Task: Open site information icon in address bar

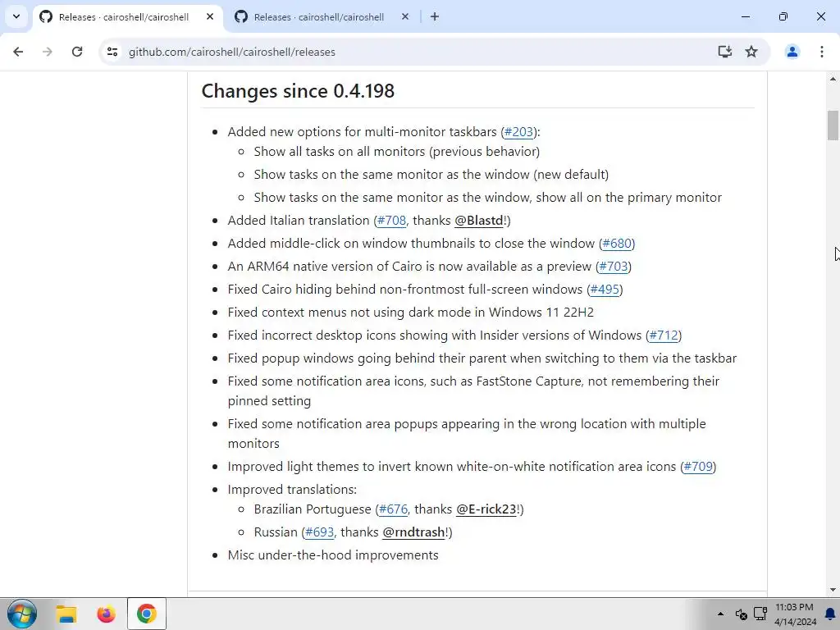Action: coord(112,52)
